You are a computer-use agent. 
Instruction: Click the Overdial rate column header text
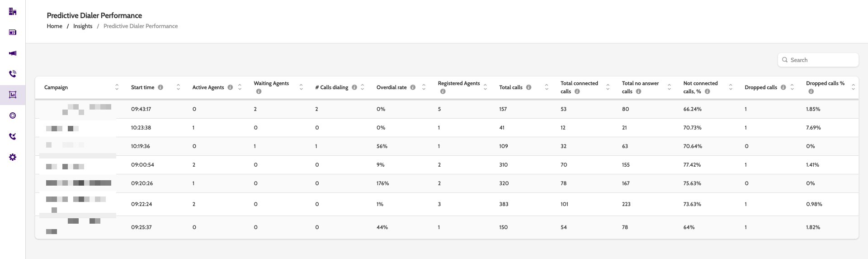392,87
